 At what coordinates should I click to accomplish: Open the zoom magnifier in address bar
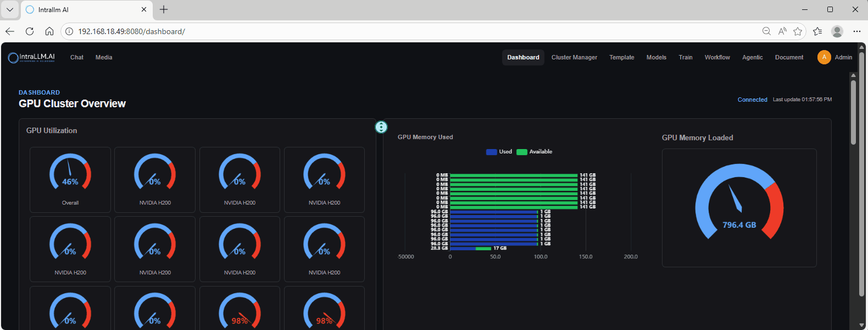tap(766, 31)
